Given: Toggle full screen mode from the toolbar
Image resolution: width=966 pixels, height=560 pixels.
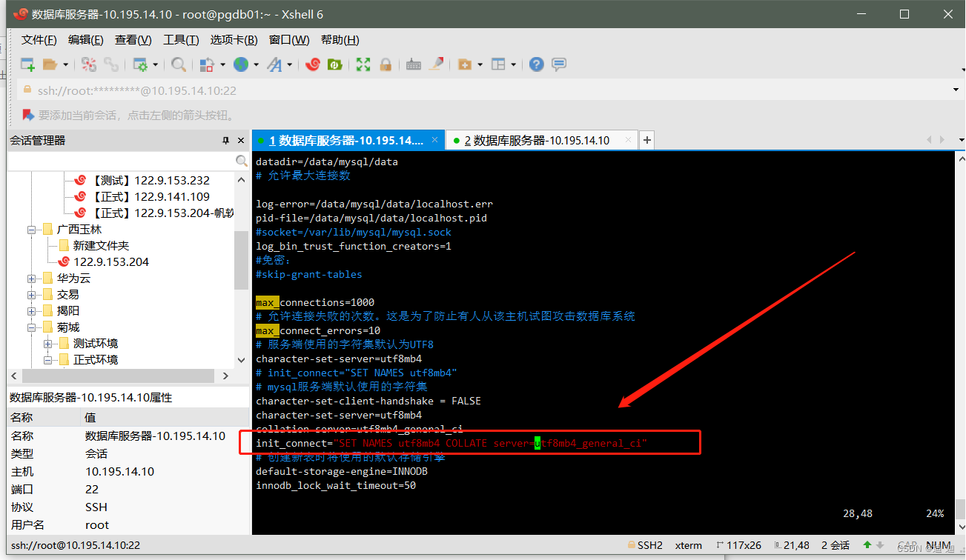Looking at the screenshot, I should (x=363, y=64).
